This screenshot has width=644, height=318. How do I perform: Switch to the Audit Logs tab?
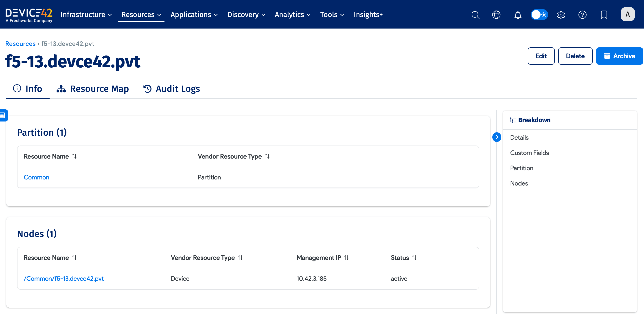[x=171, y=88]
